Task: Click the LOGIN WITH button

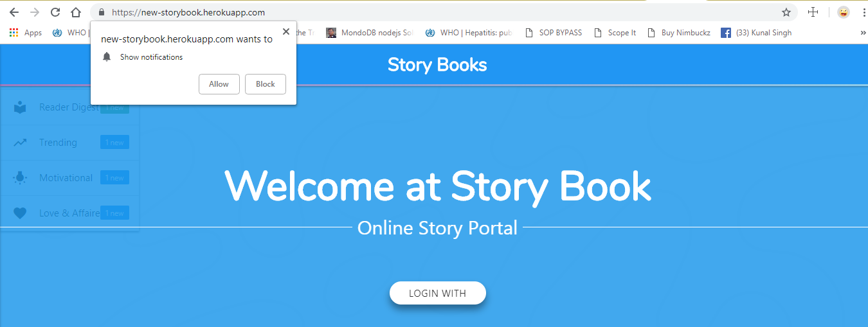Action: pos(438,293)
